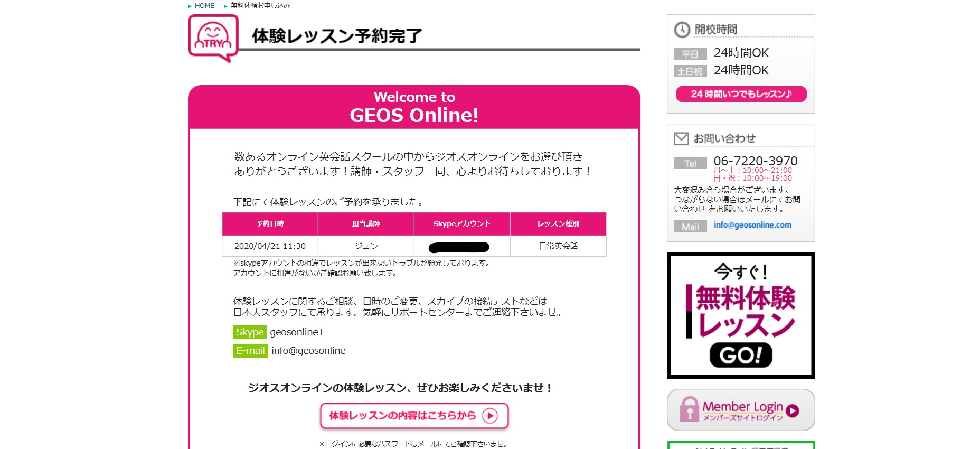Click the レッスン種別 column header

tap(558, 224)
